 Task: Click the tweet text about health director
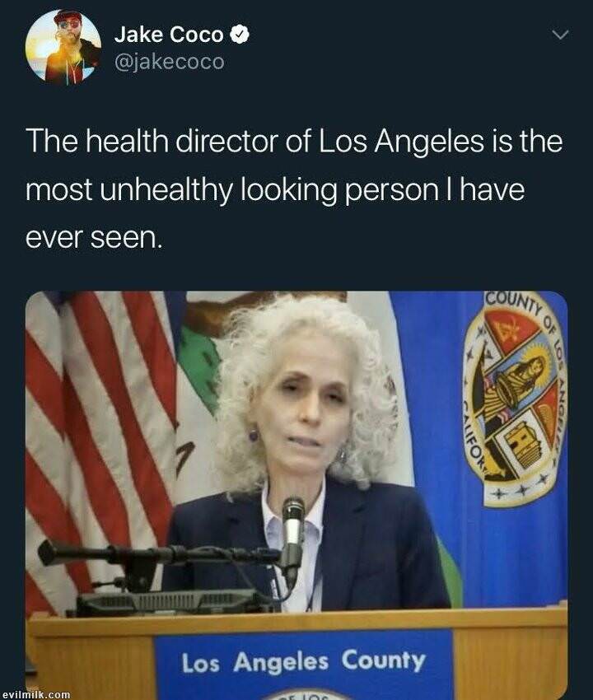point(294,189)
